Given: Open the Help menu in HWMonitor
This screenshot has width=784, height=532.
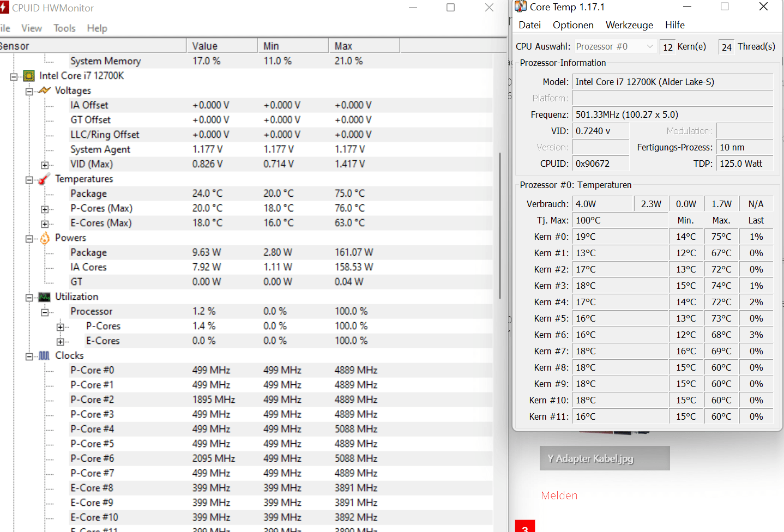Looking at the screenshot, I should click(97, 28).
